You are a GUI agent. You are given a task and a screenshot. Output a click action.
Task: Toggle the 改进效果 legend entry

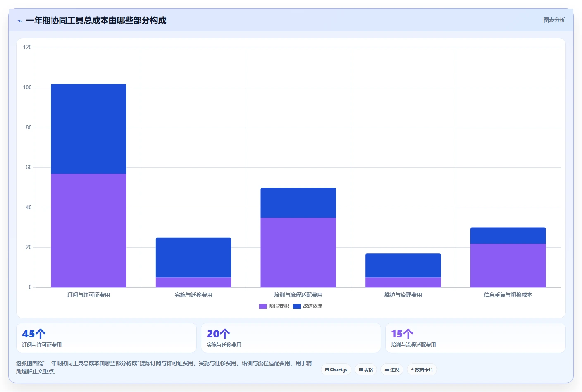[308, 306]
